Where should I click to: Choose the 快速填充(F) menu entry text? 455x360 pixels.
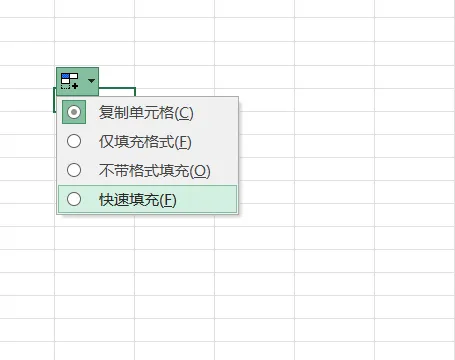click(x=138, y=200)
